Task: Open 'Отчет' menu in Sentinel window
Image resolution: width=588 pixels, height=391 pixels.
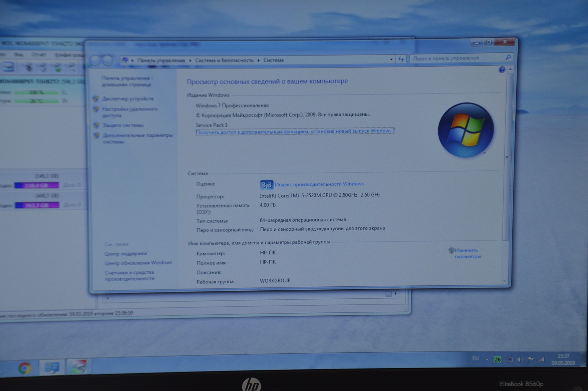Action: click(x=38, y=55)
